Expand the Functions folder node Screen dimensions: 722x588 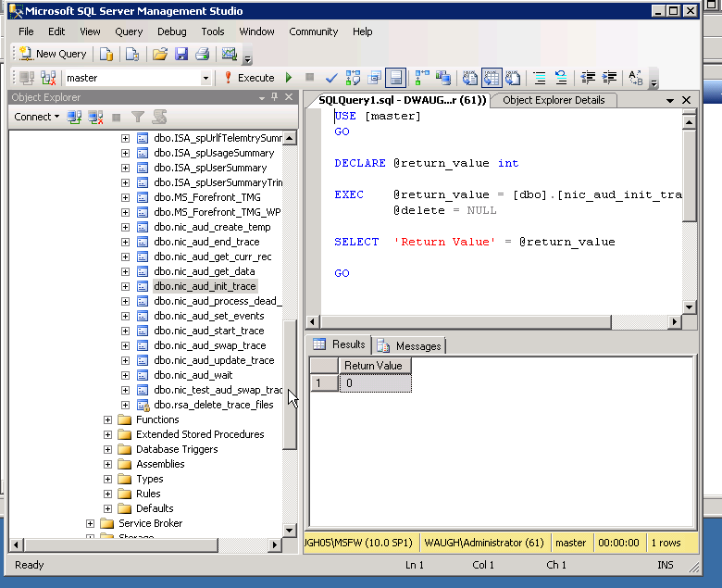click(108, 419)
